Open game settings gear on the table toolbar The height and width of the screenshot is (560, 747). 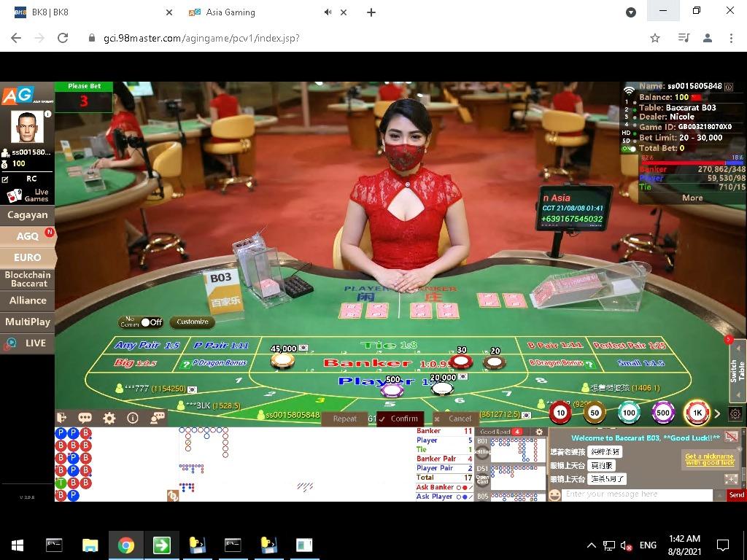coord(109,418)
